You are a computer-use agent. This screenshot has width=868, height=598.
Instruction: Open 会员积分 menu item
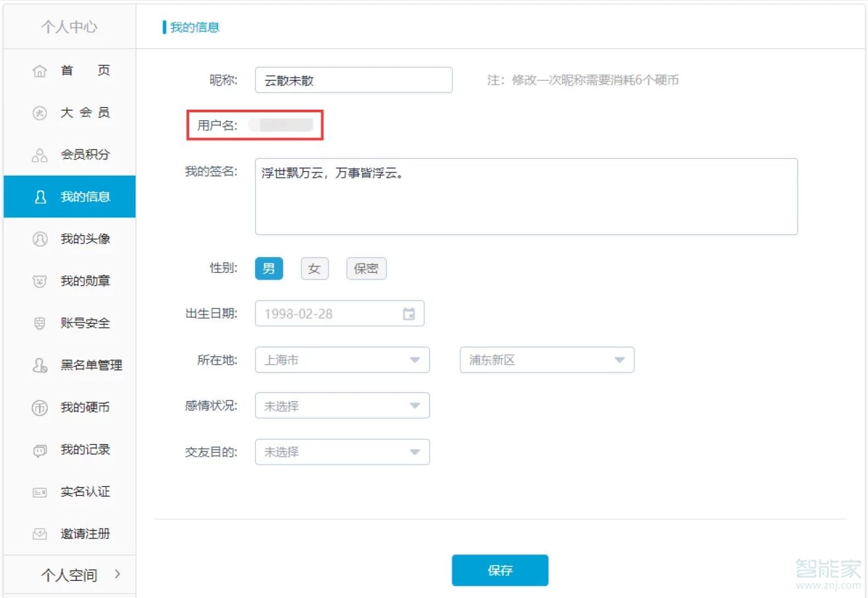[69, 155]
